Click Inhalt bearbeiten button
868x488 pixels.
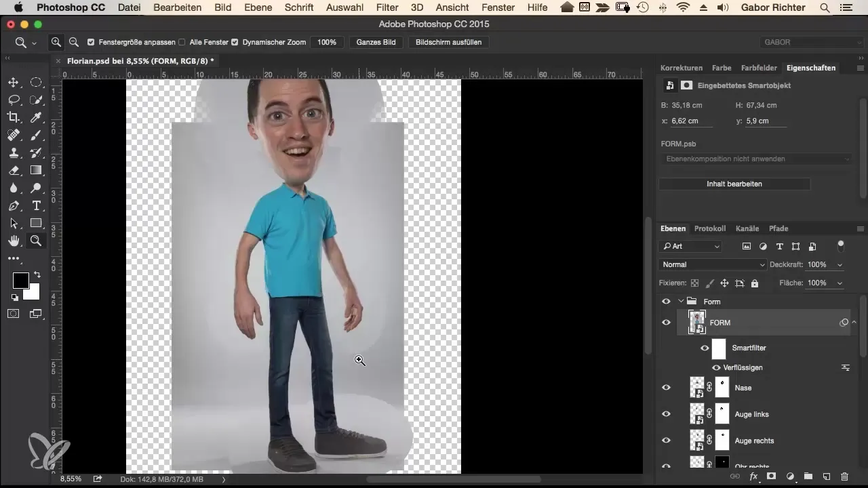coord(734,184)
